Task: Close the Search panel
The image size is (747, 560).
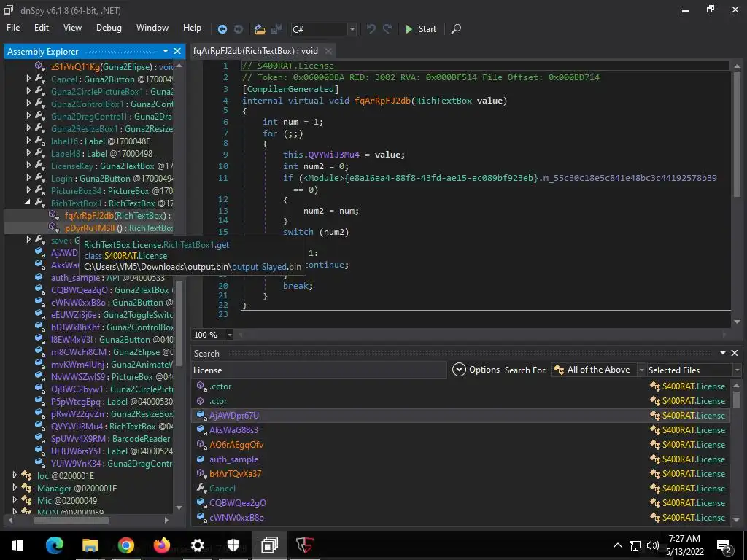Action: coord(735,353)
